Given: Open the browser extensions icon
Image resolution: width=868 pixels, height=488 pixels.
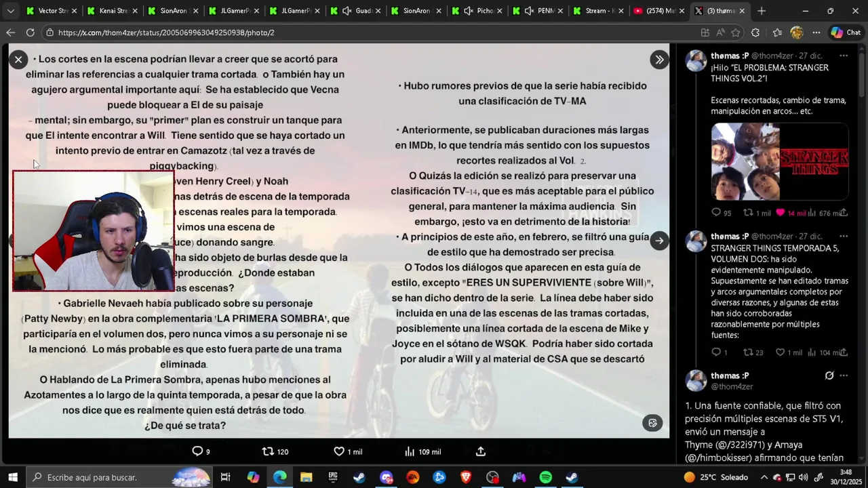Looking at the screenshot, I should 755,33.
